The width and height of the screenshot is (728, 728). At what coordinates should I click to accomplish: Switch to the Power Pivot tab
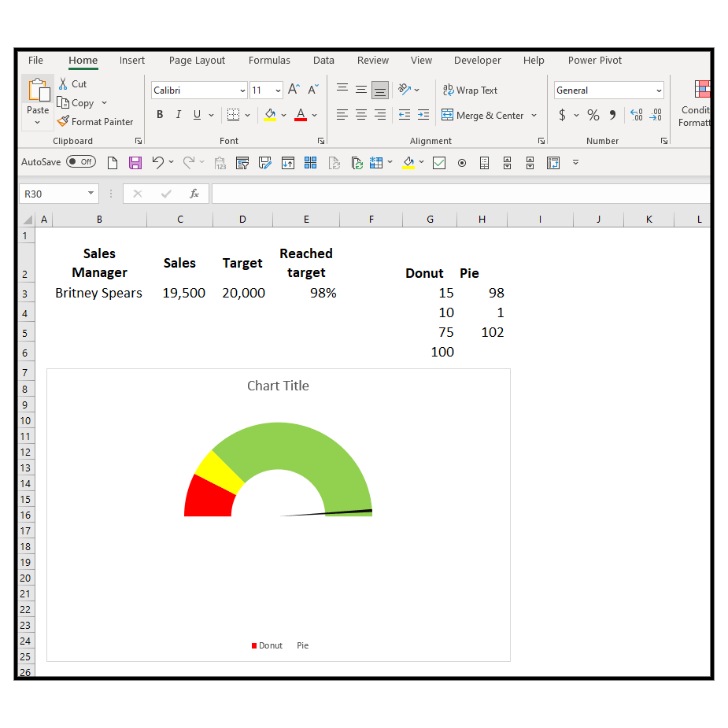(x=595, y=61)
